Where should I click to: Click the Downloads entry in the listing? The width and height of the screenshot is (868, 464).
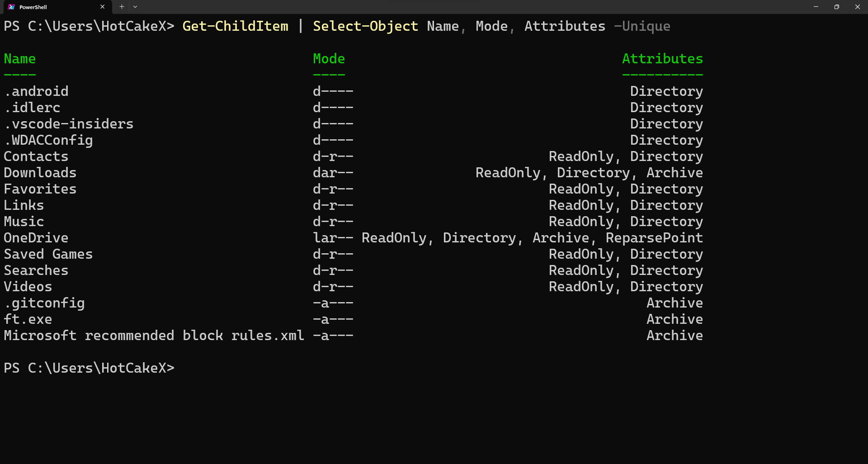[40, 172]
